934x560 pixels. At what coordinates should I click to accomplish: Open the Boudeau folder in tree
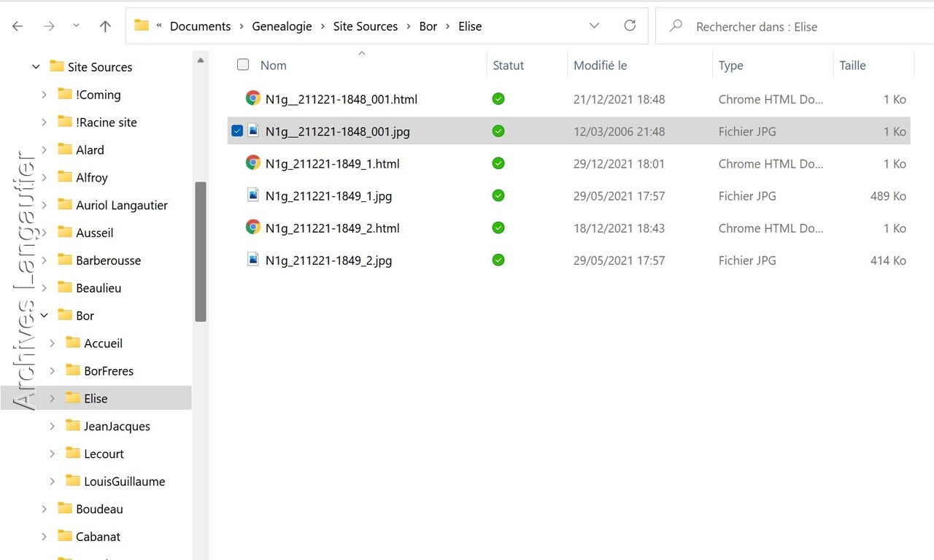point(99,509)
